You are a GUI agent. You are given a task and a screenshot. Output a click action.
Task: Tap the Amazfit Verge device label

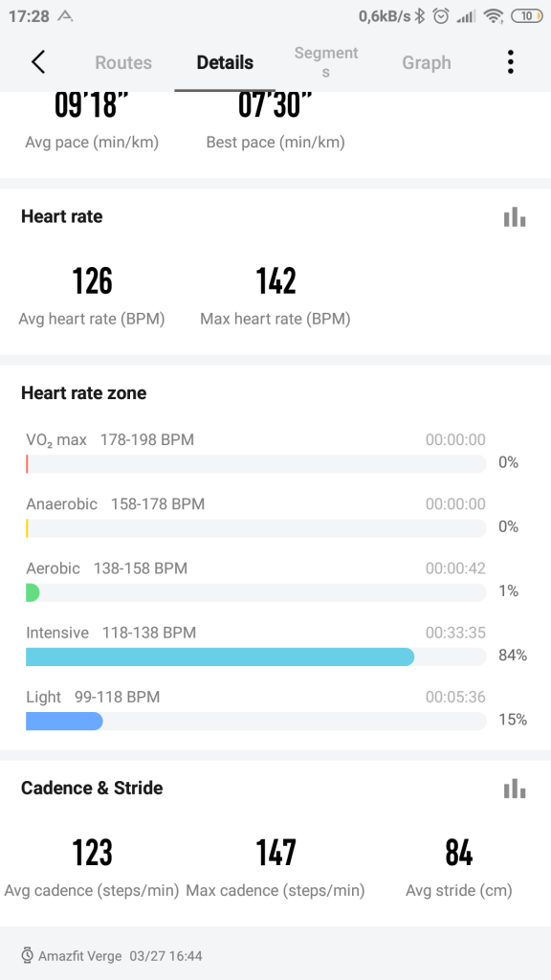pos(81,954)
